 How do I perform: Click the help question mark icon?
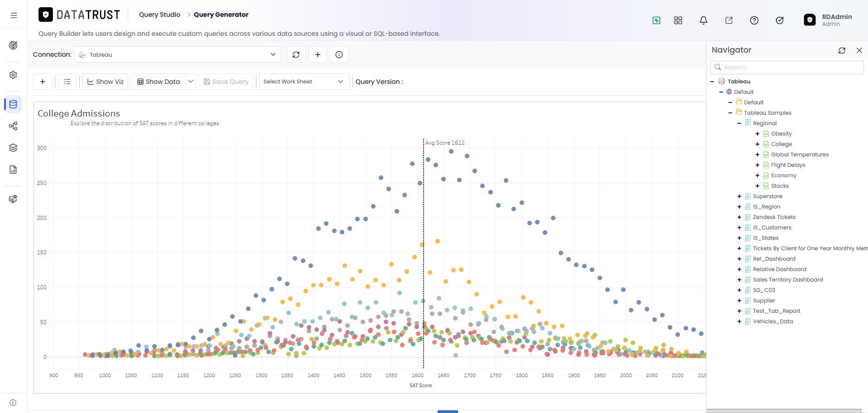[754, 20]
